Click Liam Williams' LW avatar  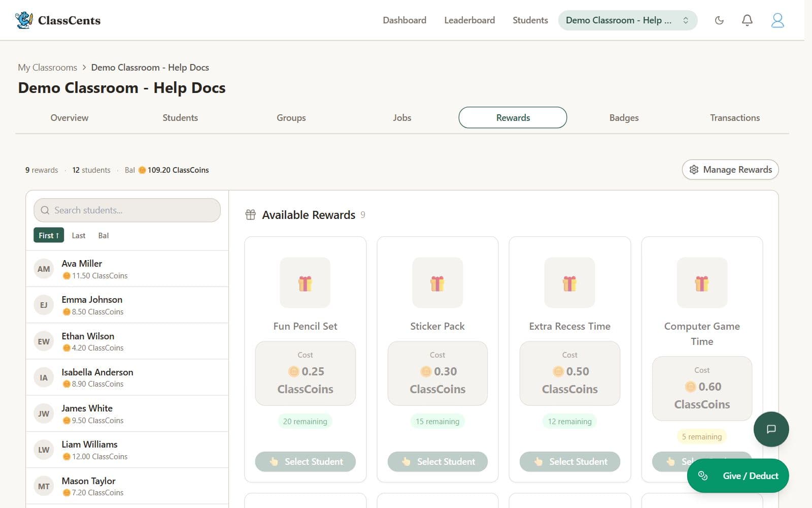[44, 450]
